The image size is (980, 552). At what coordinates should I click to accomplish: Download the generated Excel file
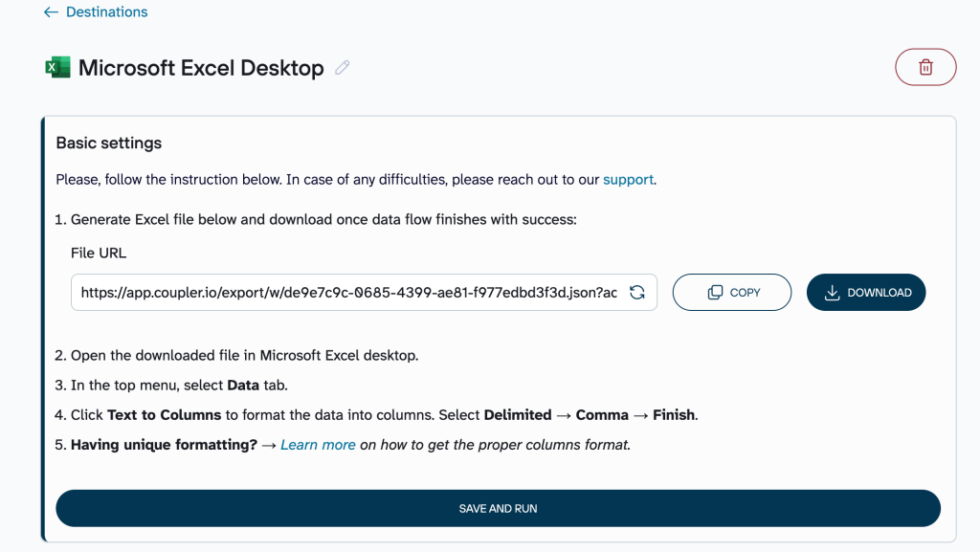point(865,292)
